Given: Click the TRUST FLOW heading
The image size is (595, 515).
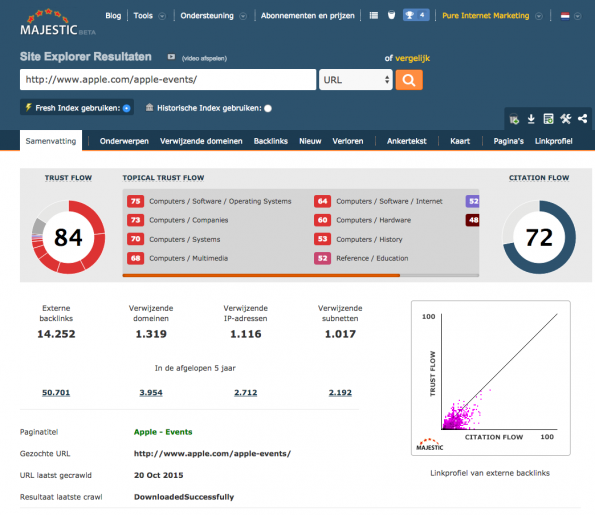Looking at the screenshot, I should tap(68, 178).
